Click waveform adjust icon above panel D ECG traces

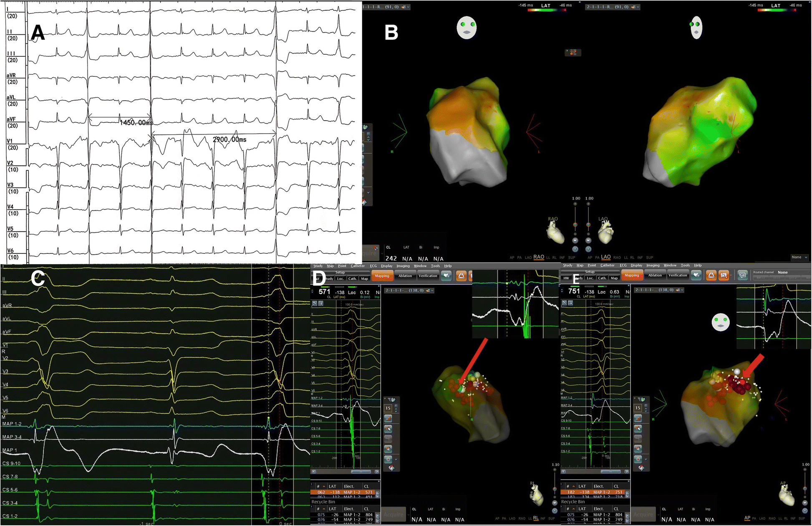tap(320, 303)
